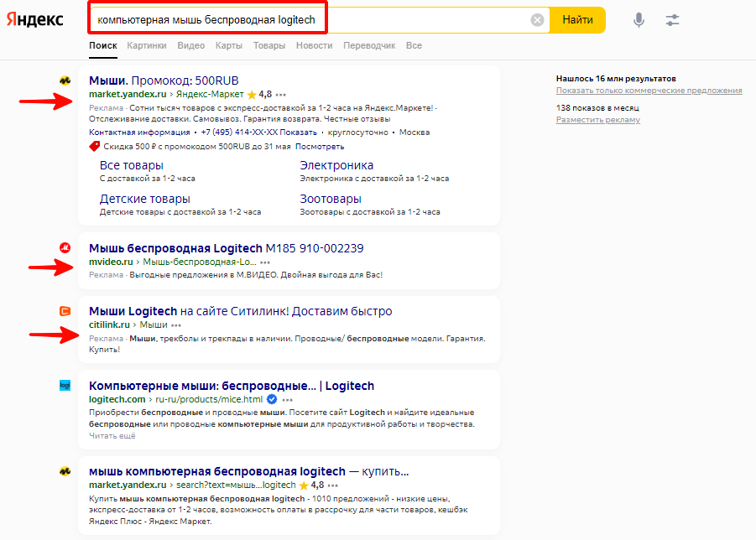756x540 pixels.
Task: Click the Citilink favicon
Action: pos(65,311)
